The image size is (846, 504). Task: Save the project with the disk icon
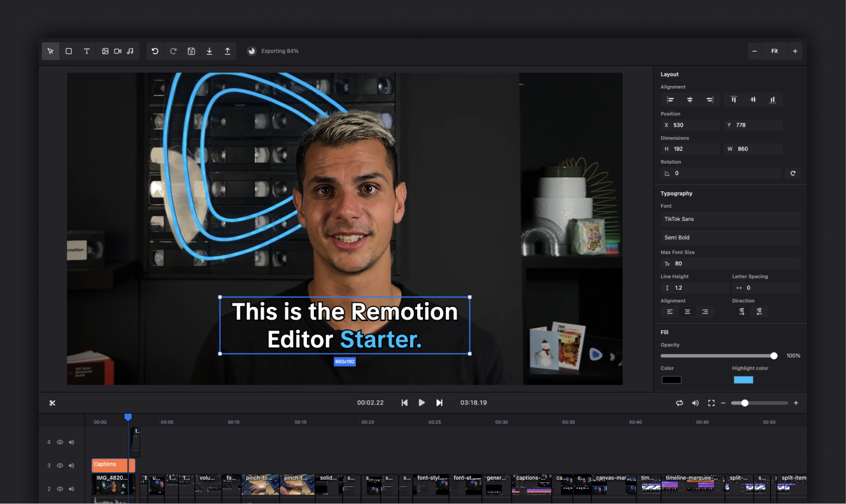tap(191, 51)
